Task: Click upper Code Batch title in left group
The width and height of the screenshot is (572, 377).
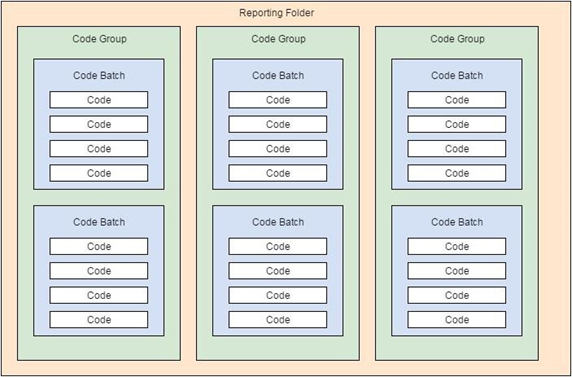Action: [99, 76]
